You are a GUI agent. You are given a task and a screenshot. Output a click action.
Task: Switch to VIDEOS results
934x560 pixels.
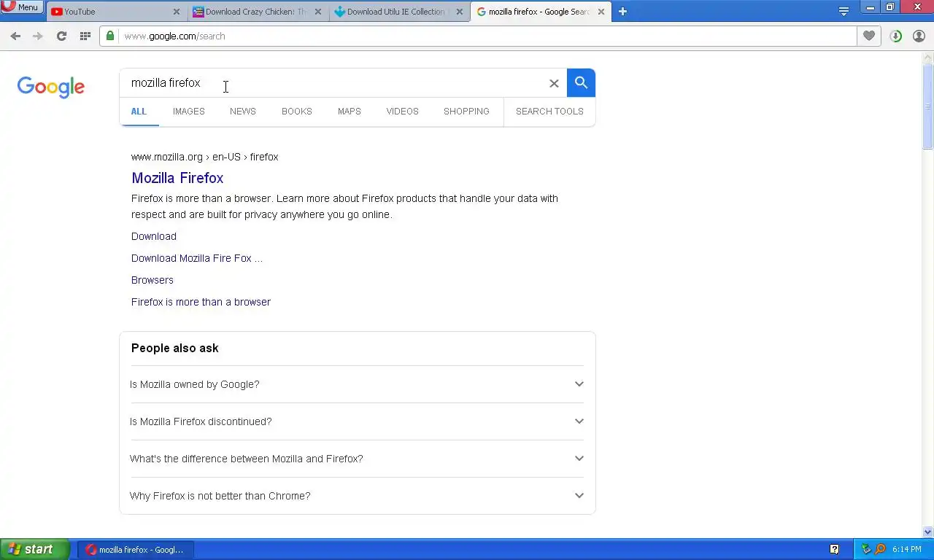coord(403,112)
